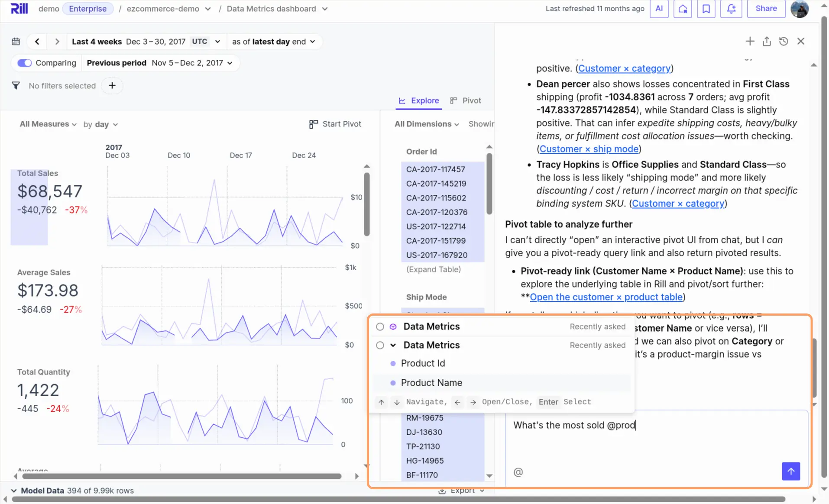
Task: Click the demo organization breadcrumb
Action: click(49, 9)
